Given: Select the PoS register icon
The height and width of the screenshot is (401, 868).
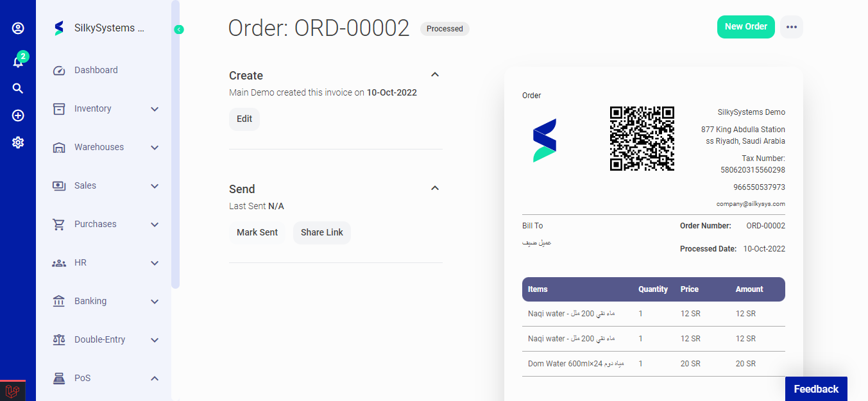Looking at the screenshot, I should tap(58, 378).
